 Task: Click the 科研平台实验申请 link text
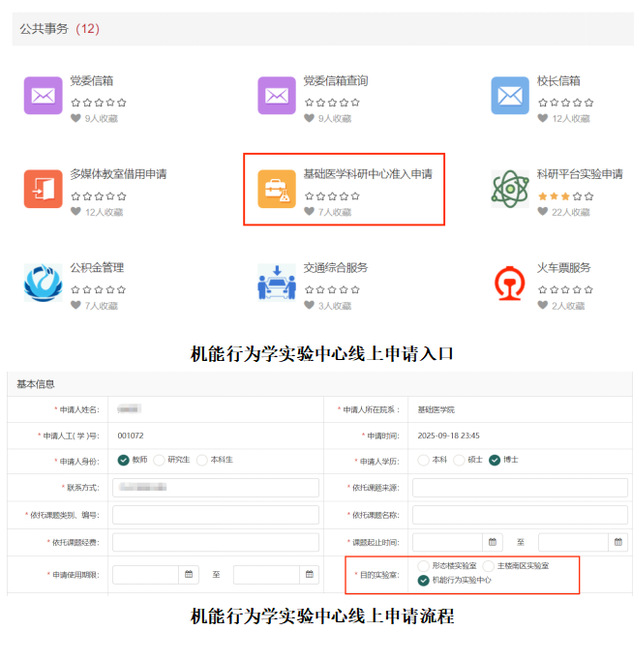click(x=579, y=174)
